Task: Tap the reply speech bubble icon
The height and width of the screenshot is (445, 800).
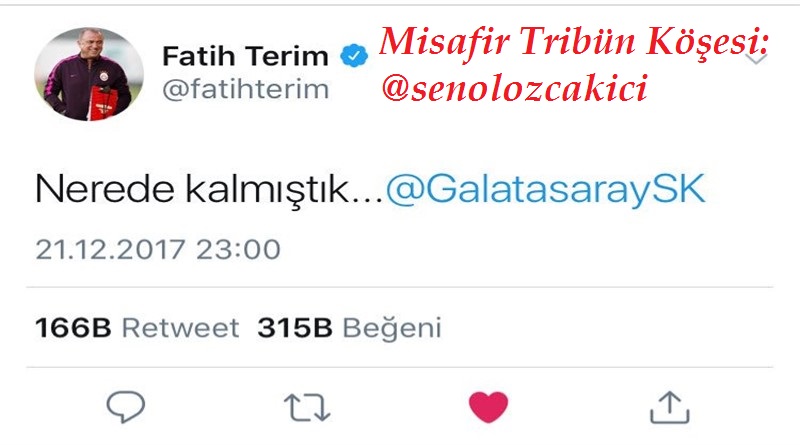Action: [126, 407]
